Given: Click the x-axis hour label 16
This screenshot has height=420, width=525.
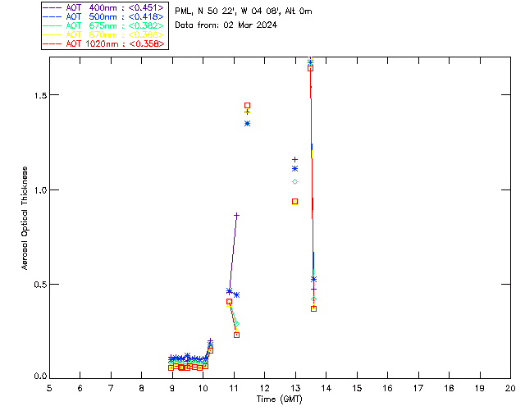Looking at the screenshot, I should 388,388.
